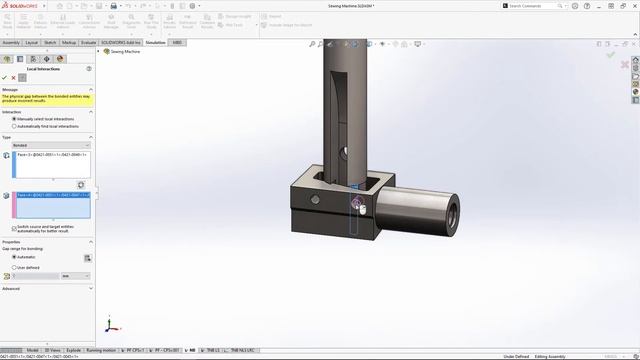Click the home icon in title bar
The width and height of the screenshot is (640, 360).
(x=60, y=6)
